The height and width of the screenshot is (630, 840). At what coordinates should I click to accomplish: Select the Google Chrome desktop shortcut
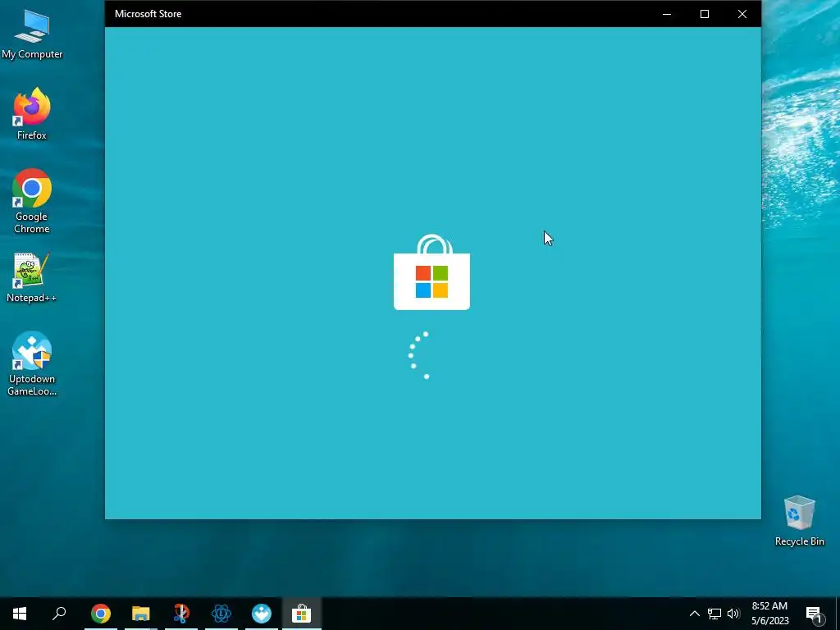click(32, 201)
